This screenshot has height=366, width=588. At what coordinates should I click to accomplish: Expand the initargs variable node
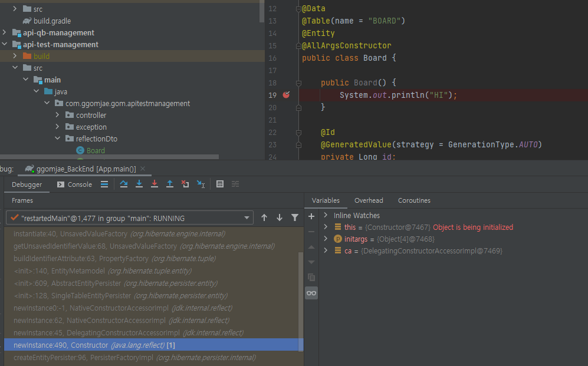326,239
